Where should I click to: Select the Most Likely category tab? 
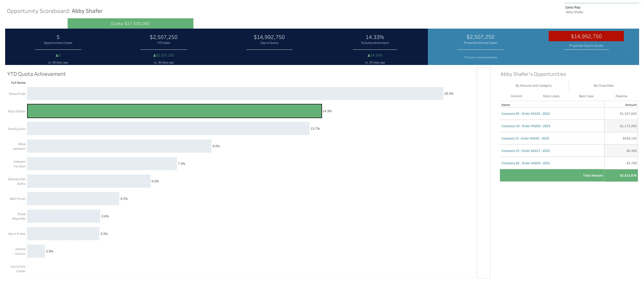(x=551, y=96)
